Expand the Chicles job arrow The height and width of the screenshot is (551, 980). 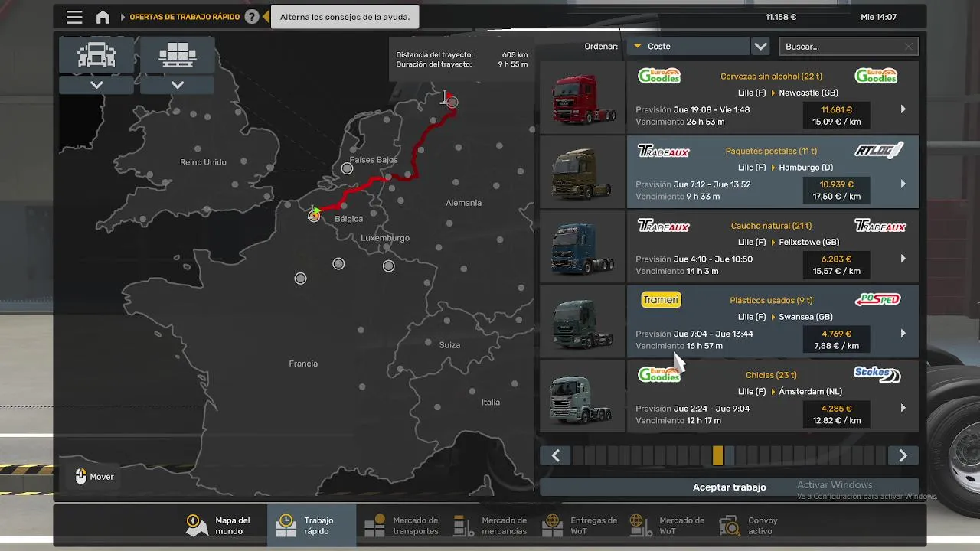tap(903, 408)
